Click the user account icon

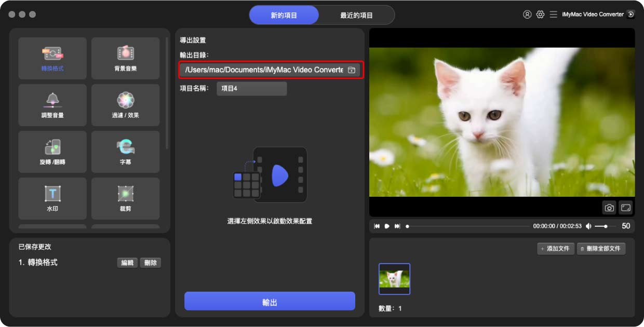tap(527, 15)
